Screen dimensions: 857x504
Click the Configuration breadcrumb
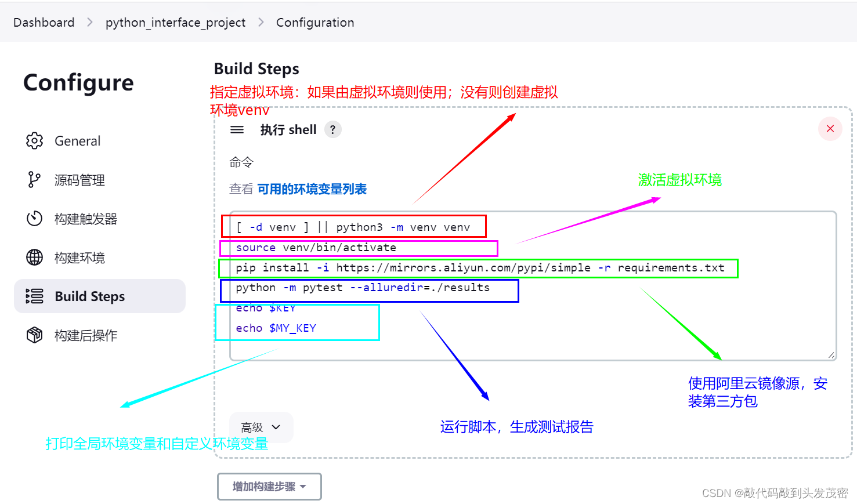315,23
